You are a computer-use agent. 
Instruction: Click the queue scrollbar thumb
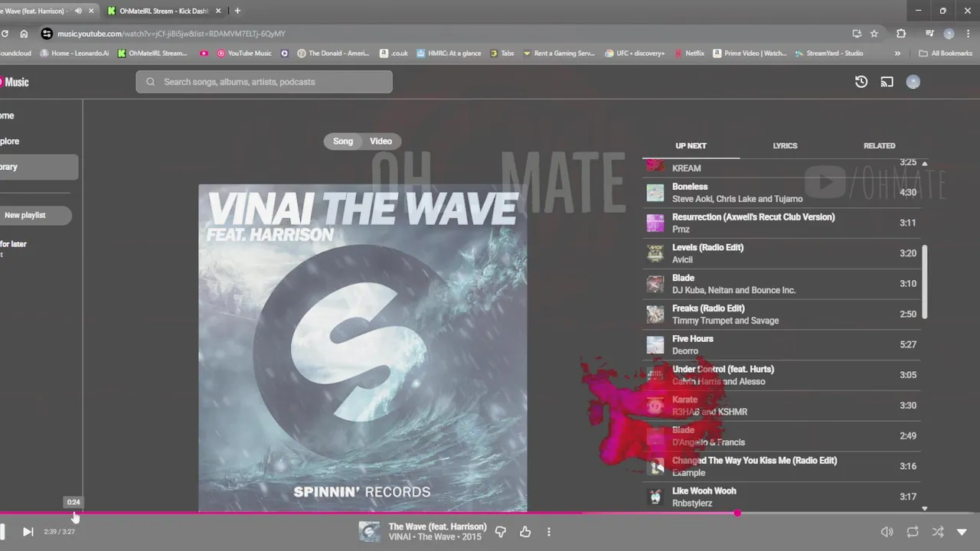(x=924, y=282)
